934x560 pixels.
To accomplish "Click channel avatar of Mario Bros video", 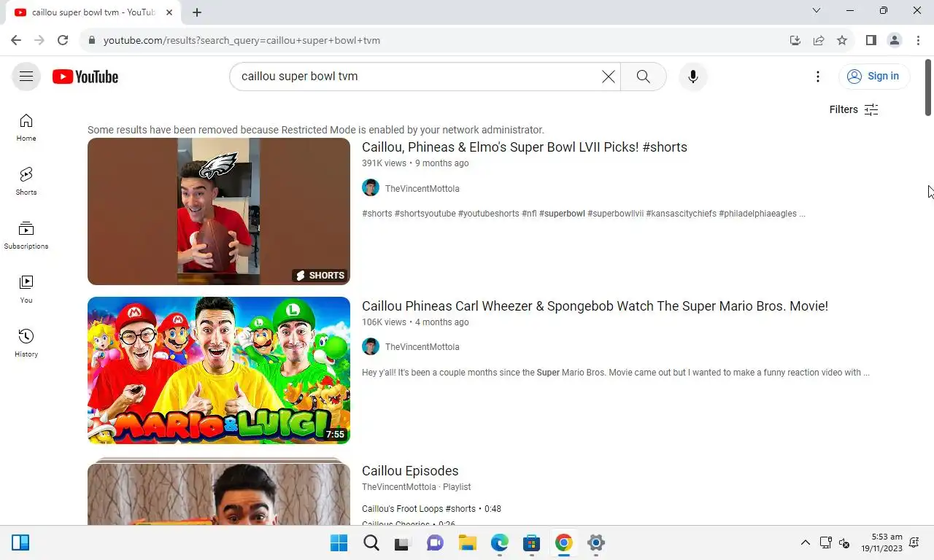I will pyautogui.click(x=371, y=346).
